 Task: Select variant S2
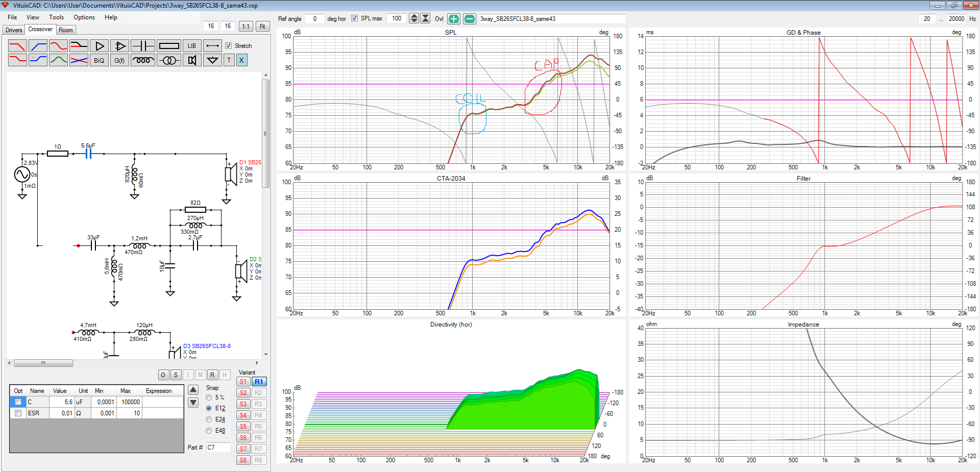point(243,393)
